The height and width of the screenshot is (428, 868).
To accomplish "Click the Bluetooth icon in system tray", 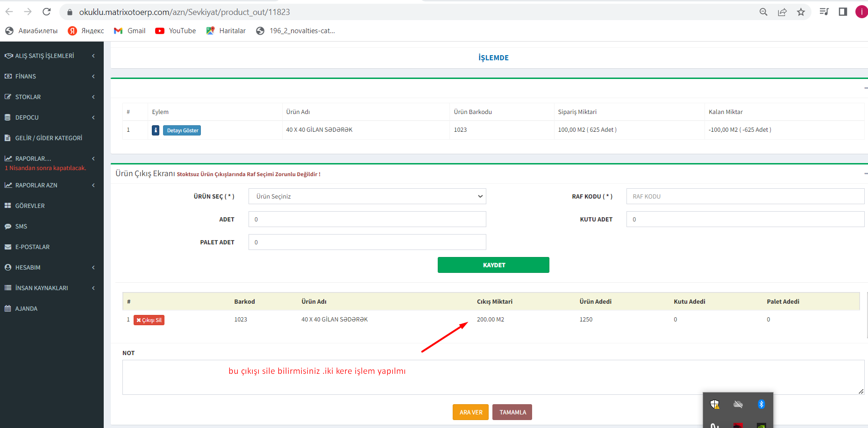I will point(761,404).
